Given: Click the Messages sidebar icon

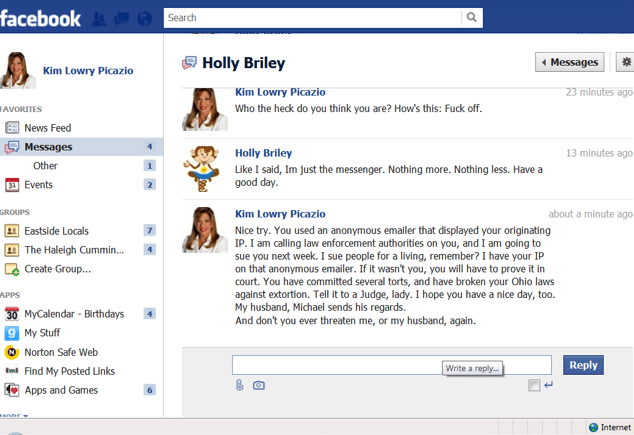Looking at the screenshot, I should pyautogui.click(x=12, y=147).
